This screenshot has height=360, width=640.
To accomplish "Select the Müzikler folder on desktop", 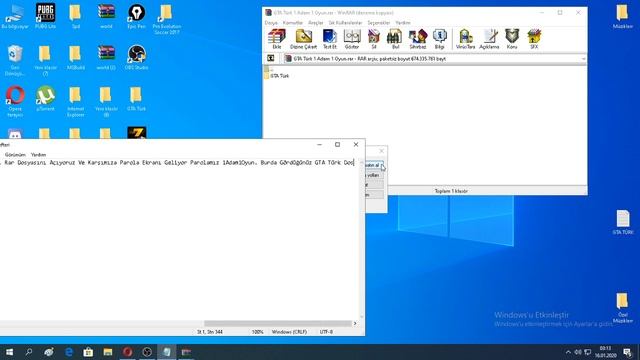I will click(622, 16).
